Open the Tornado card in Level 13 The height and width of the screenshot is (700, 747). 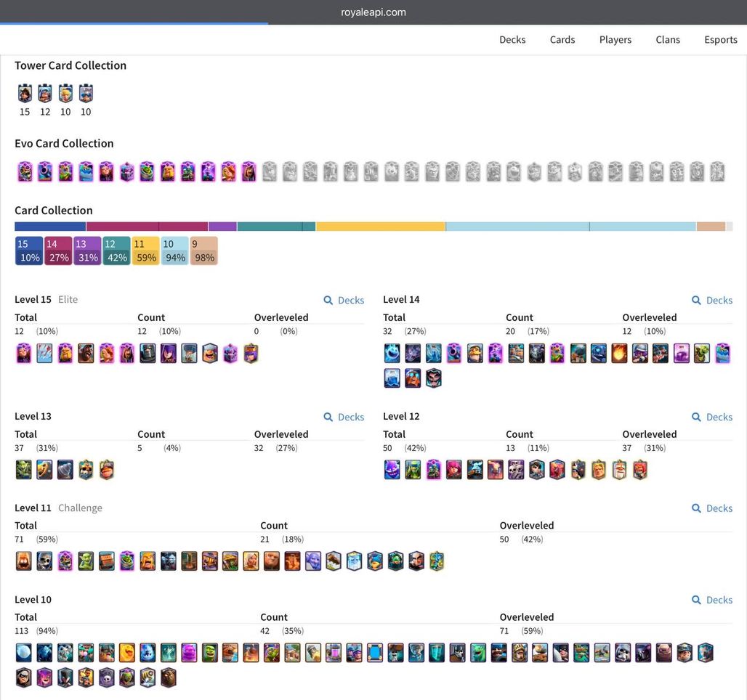65,470
